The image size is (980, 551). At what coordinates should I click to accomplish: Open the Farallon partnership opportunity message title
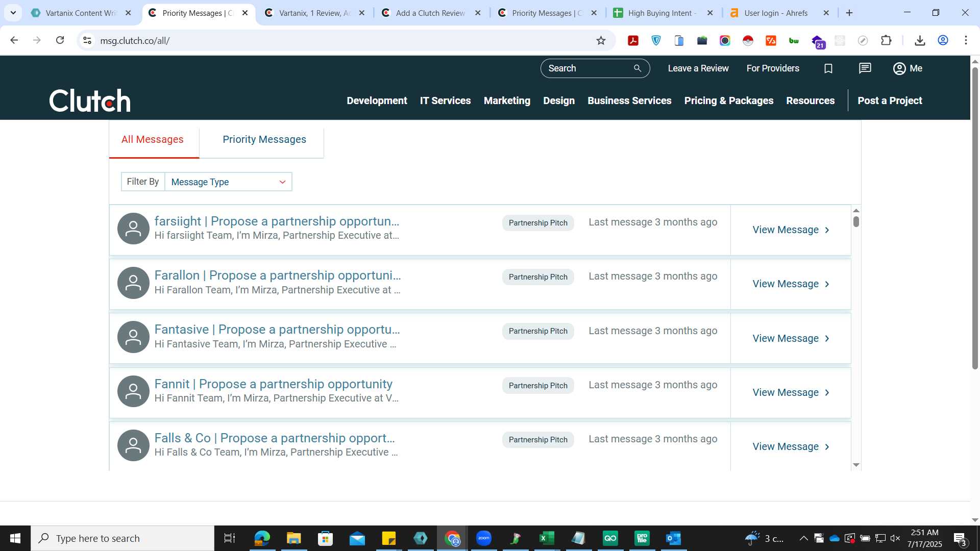click(278, 275)
